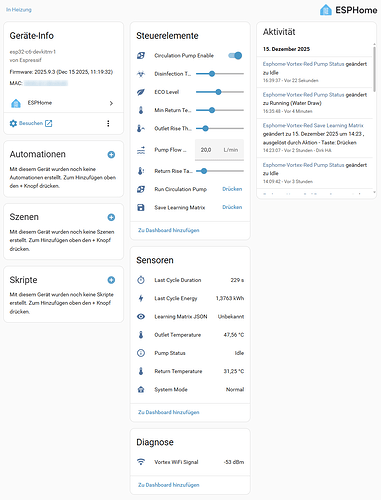Click the ESPHome logo in the header
Viewport: 381px width, 500px height.
(348, 10)
